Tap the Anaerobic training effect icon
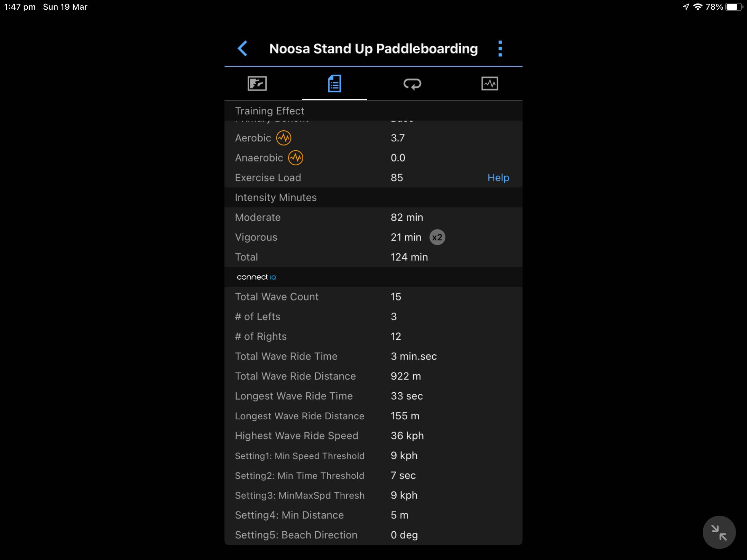The width and height of the screenshot is (747, 560). [x=296, y=158]
